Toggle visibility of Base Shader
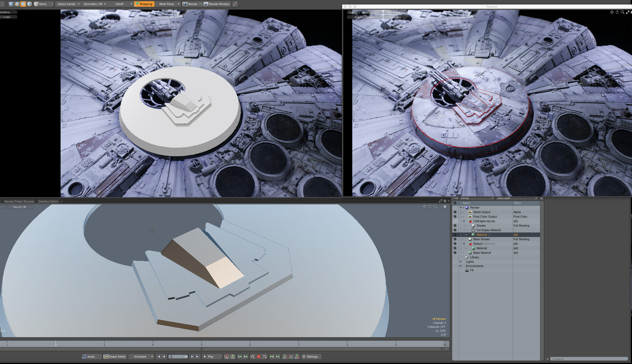This screenshot has width=632, height=364. point(455,239)
